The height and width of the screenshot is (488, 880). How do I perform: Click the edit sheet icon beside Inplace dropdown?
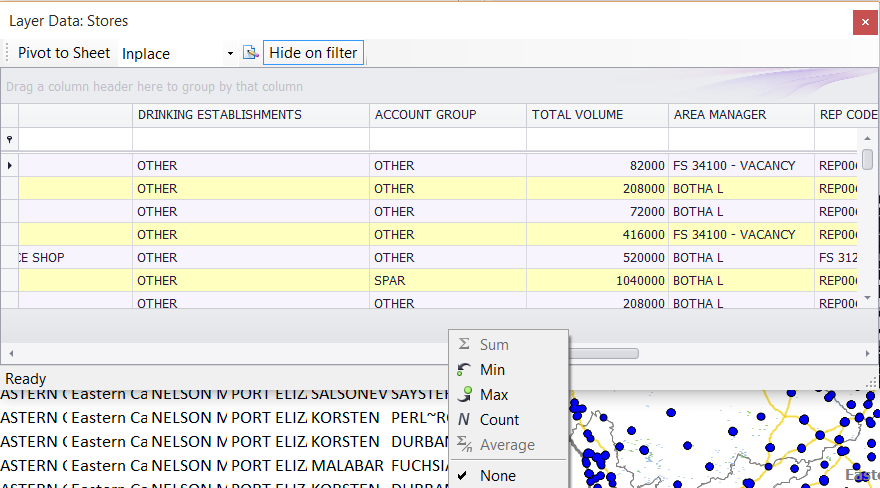tap(250, 53)
